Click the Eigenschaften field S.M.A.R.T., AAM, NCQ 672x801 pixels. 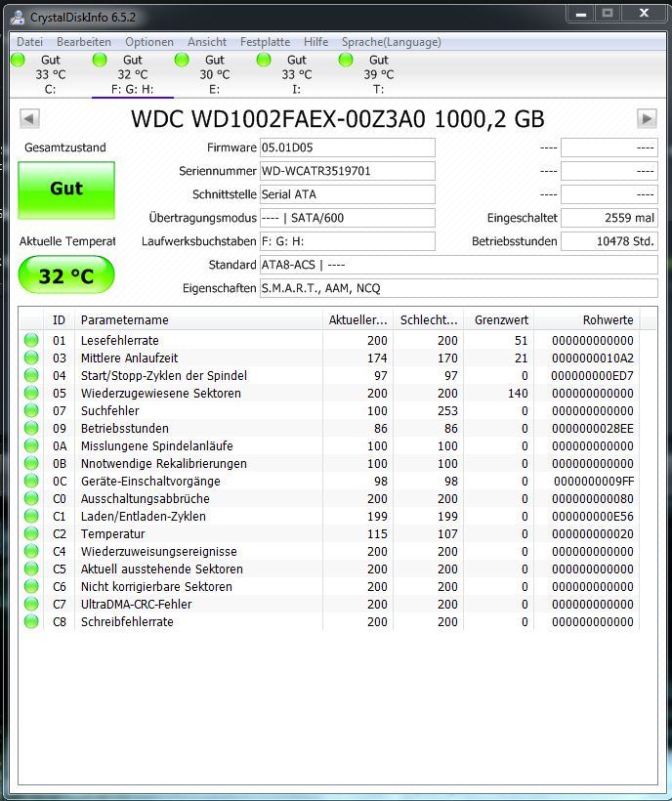[458, 288]
